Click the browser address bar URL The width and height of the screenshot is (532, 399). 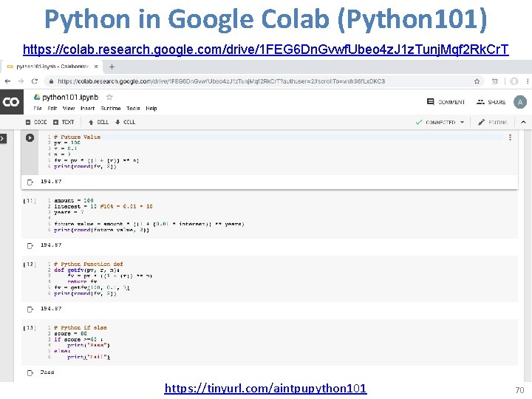click(x=221, y=81)
